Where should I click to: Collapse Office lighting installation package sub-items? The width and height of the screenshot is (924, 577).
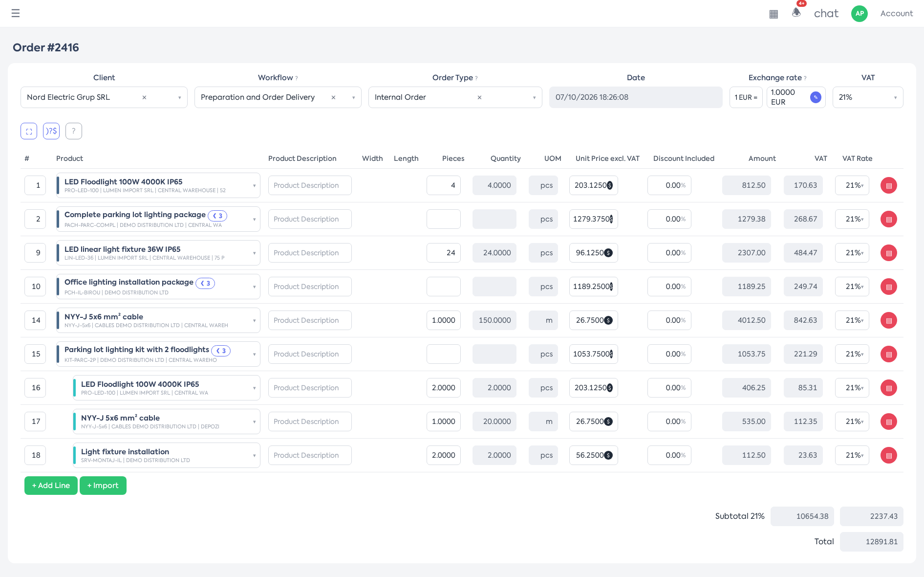coord(205,283)
